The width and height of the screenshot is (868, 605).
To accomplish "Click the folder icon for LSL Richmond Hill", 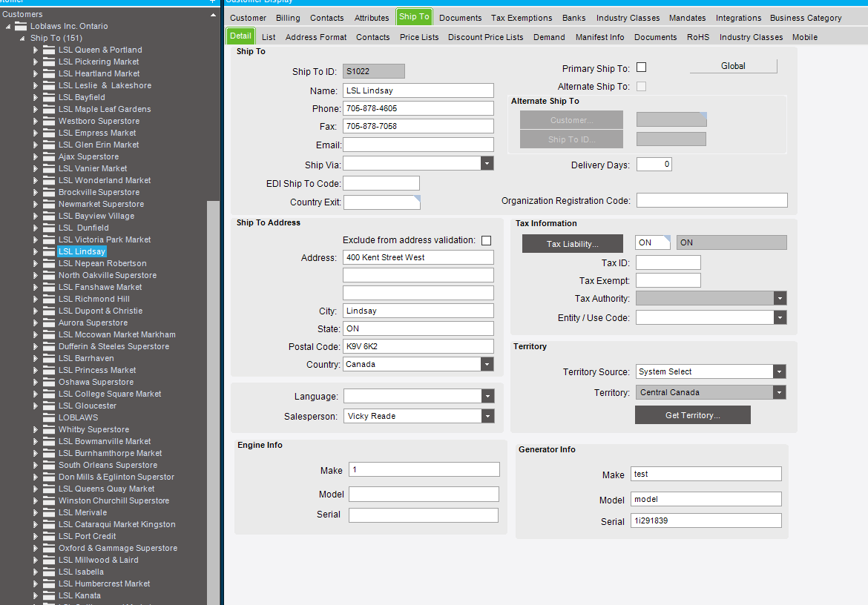I will [x=49, y=299].
